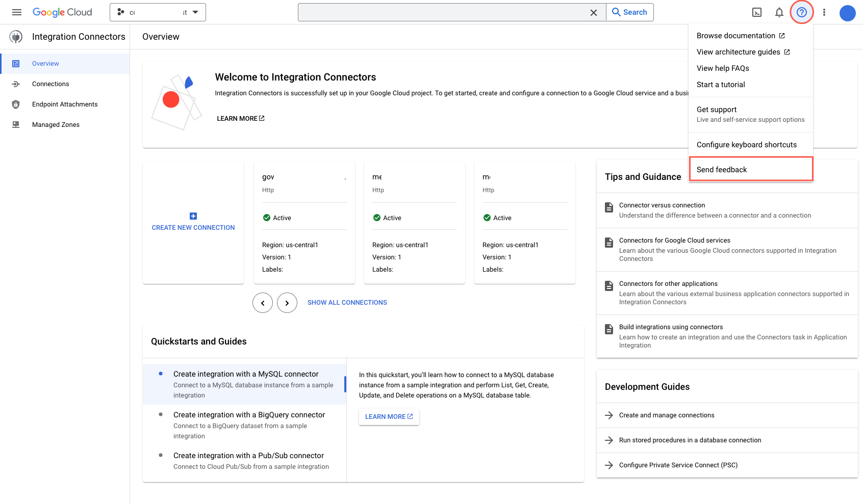Click the right carousel chevron
The height and width of the screenshot is (504, 863).
[287, 302]
